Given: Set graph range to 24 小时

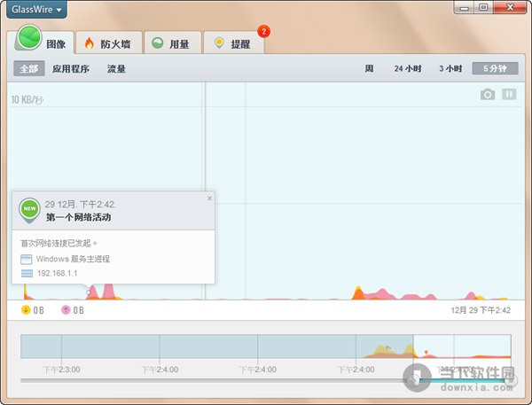Looking at the screenshot, I should coord(408,68).
